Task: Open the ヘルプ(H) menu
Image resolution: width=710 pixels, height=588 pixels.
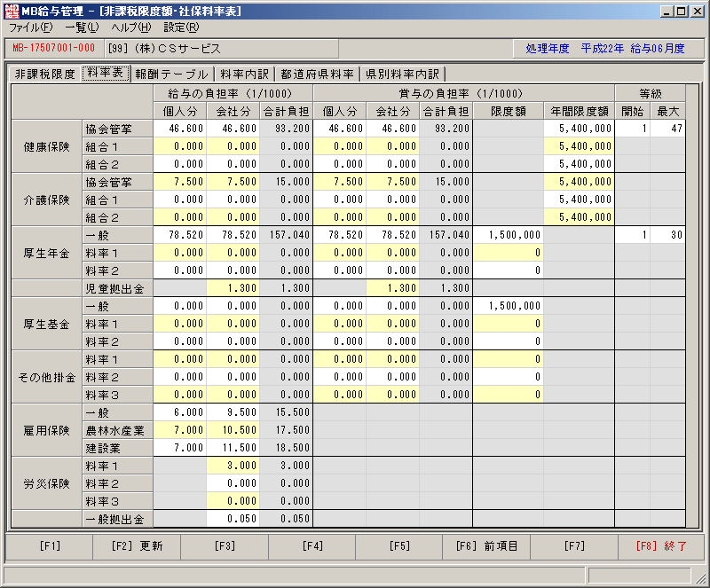Action: tap(131, 27)
